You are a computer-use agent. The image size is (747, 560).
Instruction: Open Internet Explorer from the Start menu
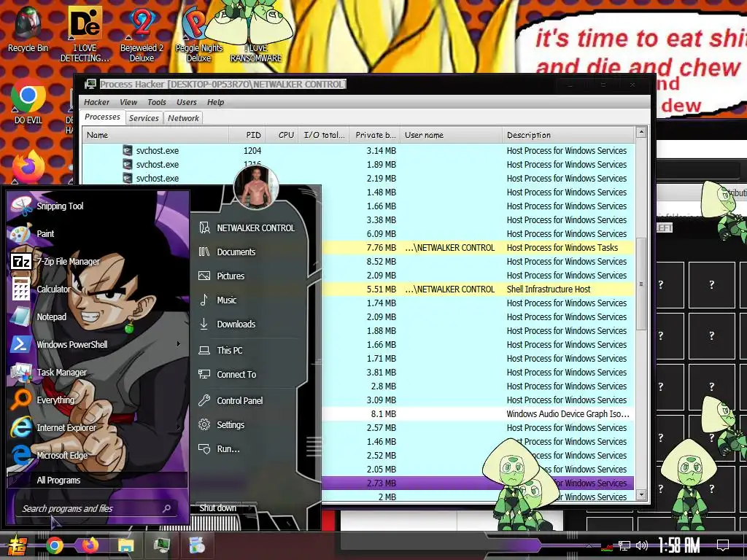pos(98,427)
